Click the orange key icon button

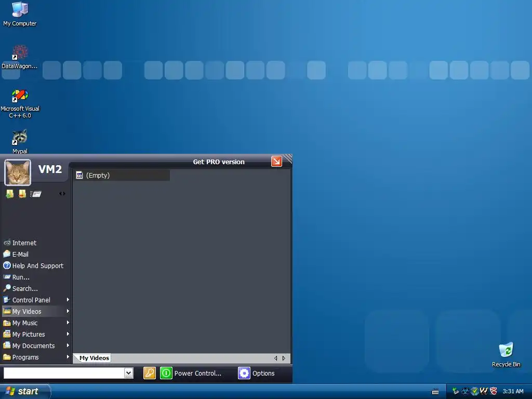[150, 373]
